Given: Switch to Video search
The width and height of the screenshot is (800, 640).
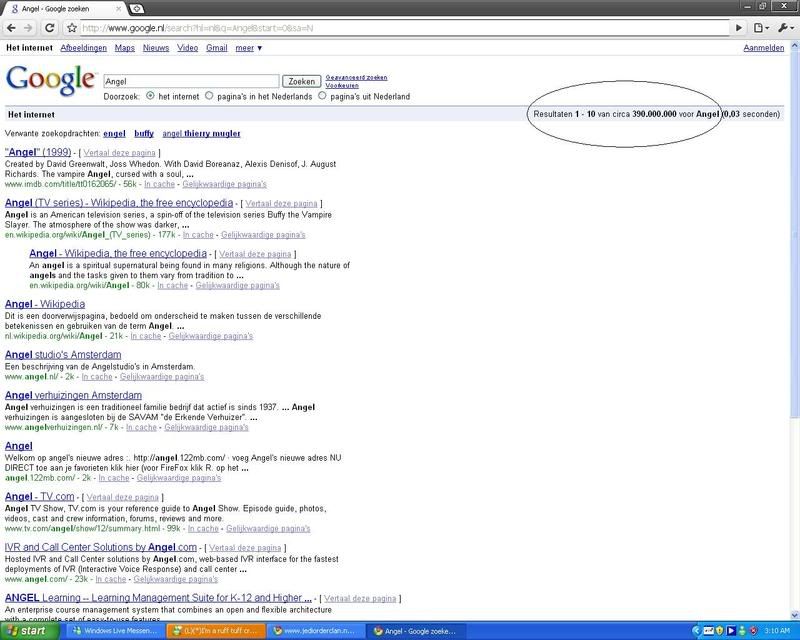Looking at the screenshot, I should point(187,48).
